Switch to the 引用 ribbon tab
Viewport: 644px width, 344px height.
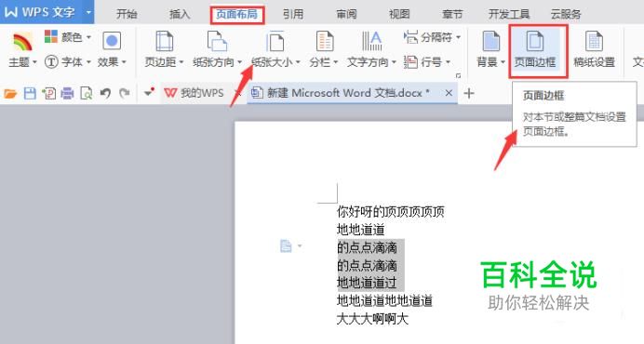pyautogui.click(x=293, y=14)
